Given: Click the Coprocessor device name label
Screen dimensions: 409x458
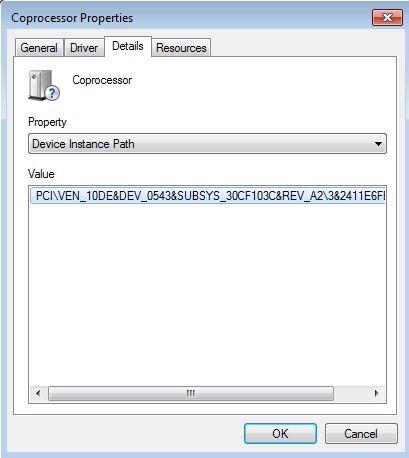Looking at the screenshot, I should point(102,80).
